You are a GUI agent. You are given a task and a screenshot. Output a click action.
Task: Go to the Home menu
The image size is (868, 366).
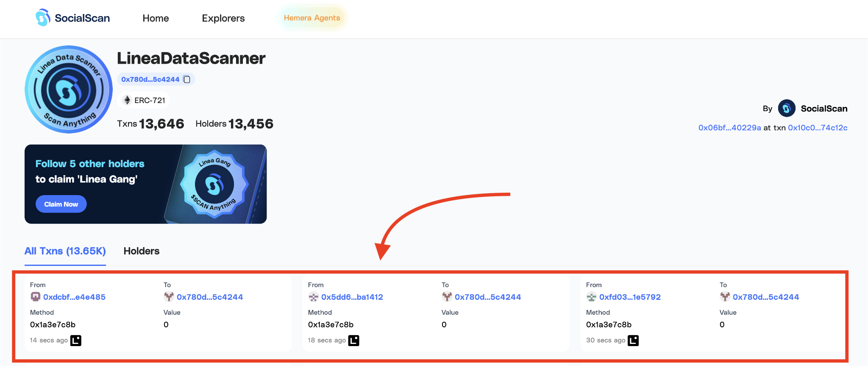[x=156, y=18]
